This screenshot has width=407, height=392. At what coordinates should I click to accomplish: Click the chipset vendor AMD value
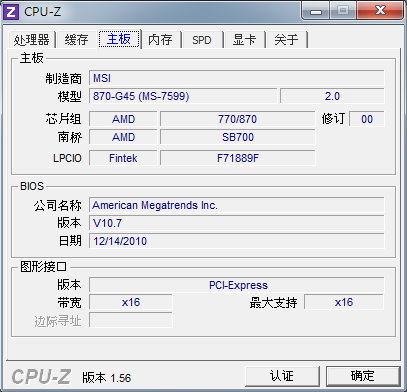coord(123,119)
